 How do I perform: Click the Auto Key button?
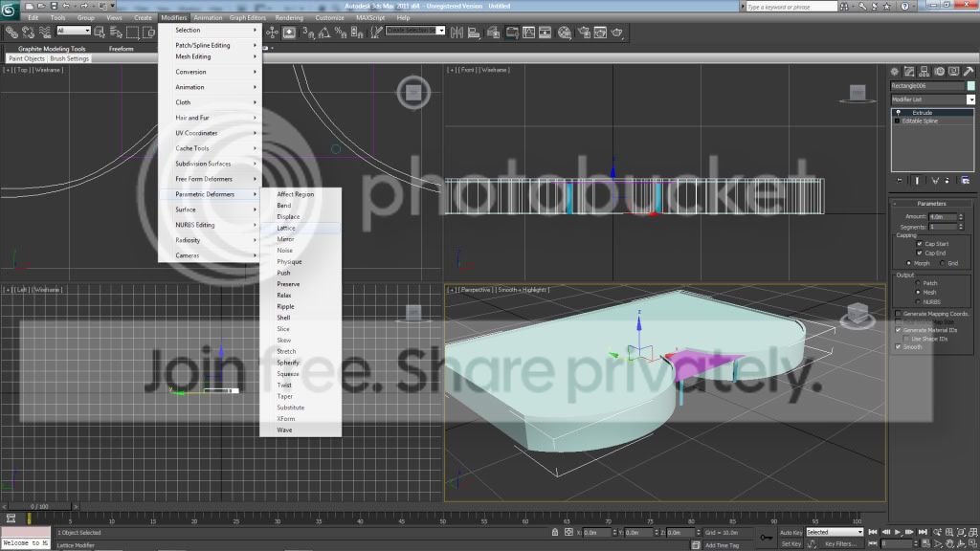pos(791,532)
